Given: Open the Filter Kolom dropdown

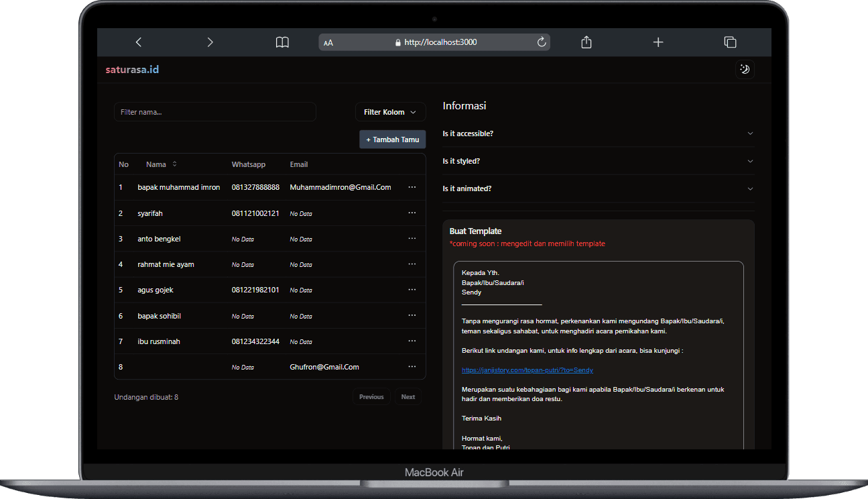Looking at the screenshot, I should (390, 112).
